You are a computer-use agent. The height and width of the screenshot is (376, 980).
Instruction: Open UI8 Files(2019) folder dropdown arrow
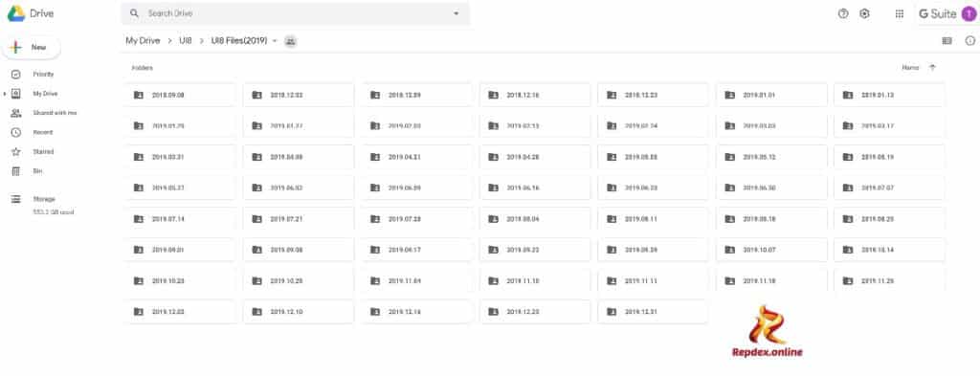click(x=275, y=40)
